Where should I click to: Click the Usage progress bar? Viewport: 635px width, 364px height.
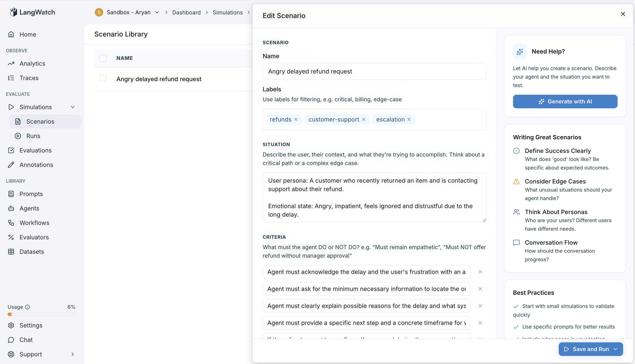coord(41,314)
